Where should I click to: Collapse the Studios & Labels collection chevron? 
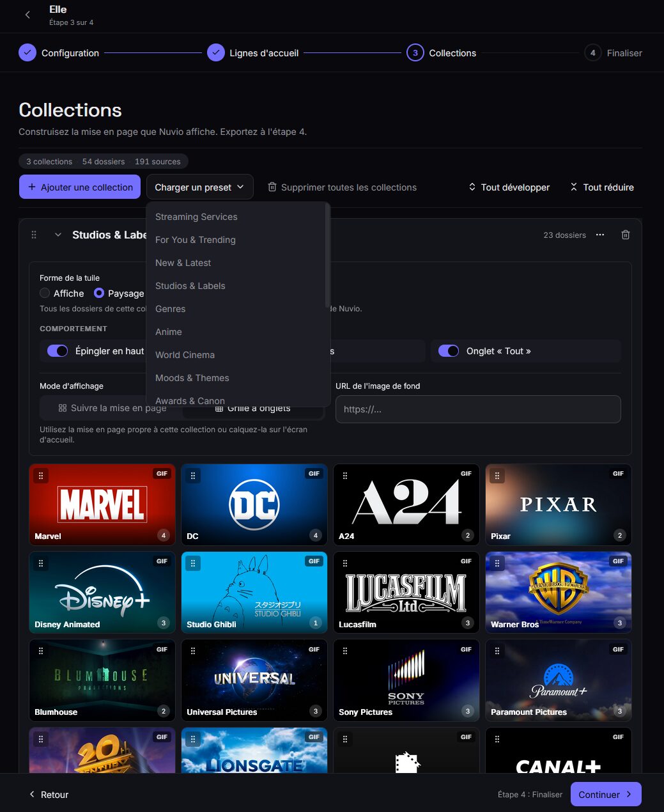58,235
